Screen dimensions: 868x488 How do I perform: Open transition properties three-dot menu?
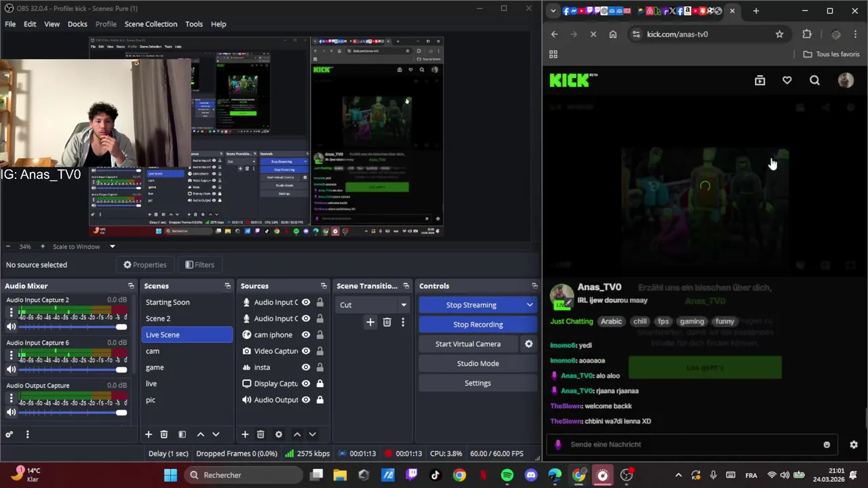[x=403, y=323]
